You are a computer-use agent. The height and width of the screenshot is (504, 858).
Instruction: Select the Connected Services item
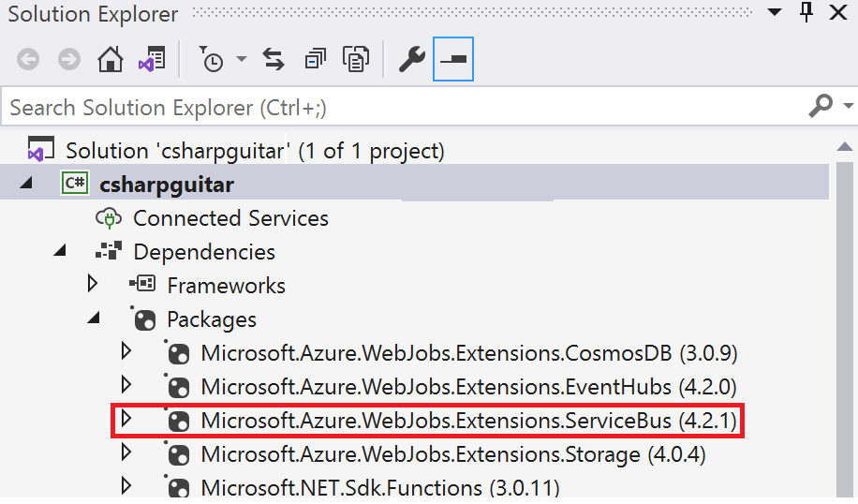coord(230,218)
